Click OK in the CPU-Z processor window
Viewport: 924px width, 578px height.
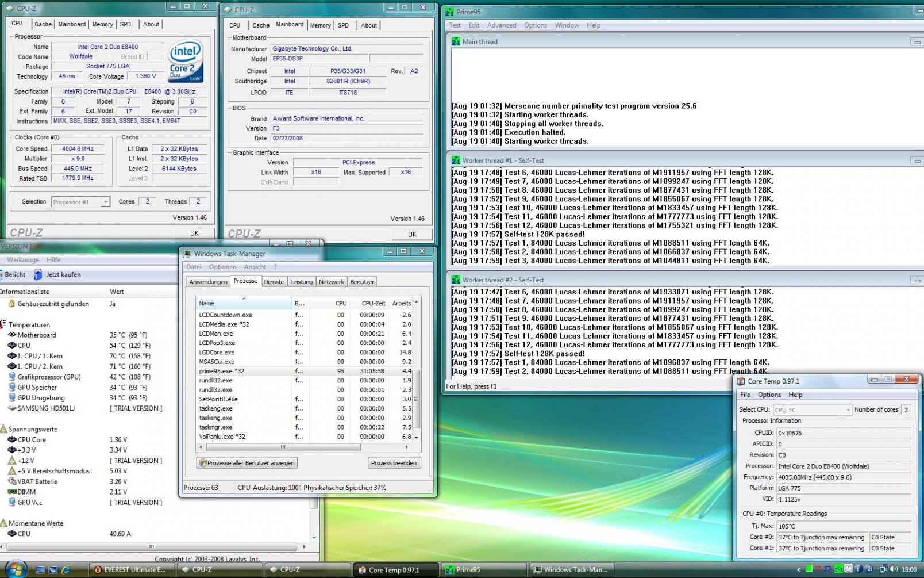(x=194, y=234)
